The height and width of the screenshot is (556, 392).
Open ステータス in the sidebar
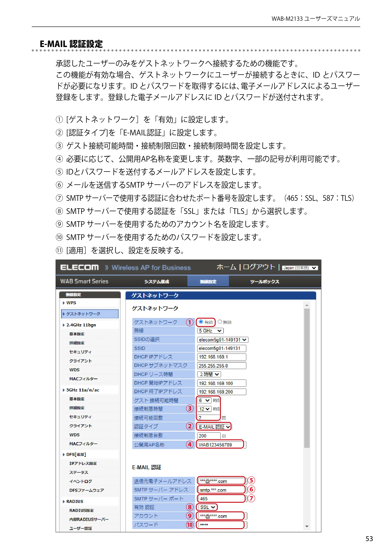tap(79, 473)
